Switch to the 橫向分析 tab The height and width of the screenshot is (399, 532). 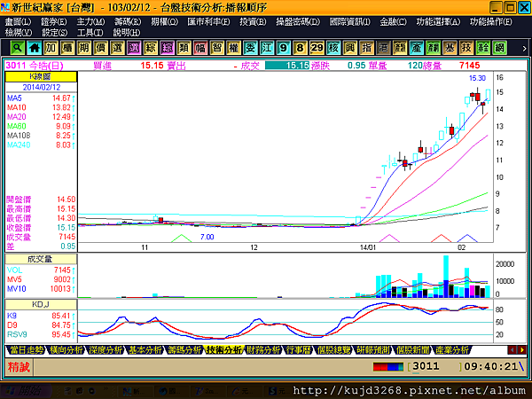point(66,350)
